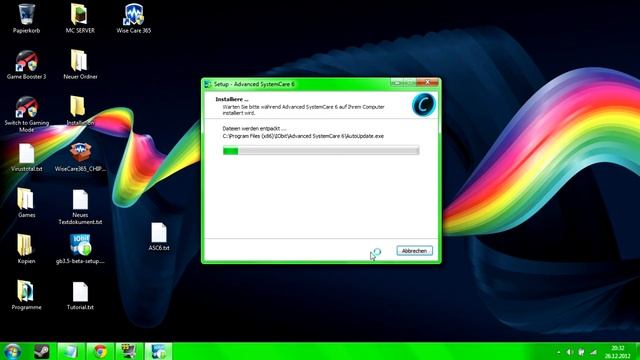Open Google Chrome from the taskbar
The width and height of the screenshot is (640, 360).
point(100,351)
